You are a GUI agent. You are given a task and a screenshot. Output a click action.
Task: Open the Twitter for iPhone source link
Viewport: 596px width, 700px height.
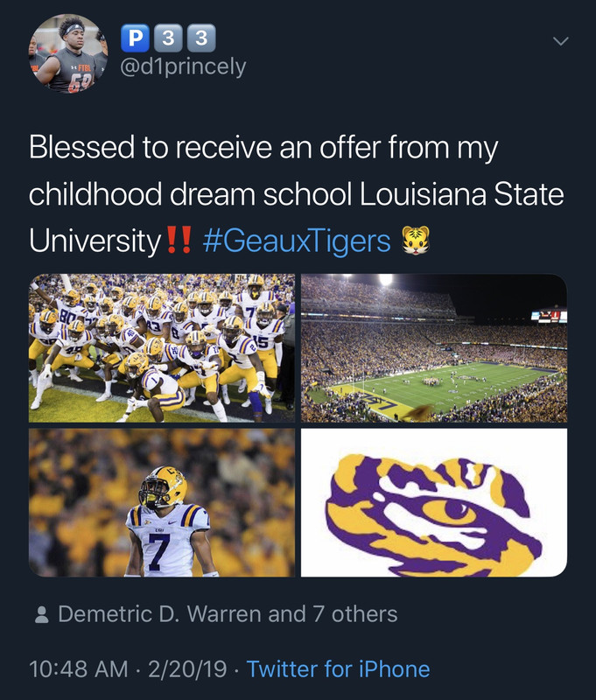coord(339,669)
